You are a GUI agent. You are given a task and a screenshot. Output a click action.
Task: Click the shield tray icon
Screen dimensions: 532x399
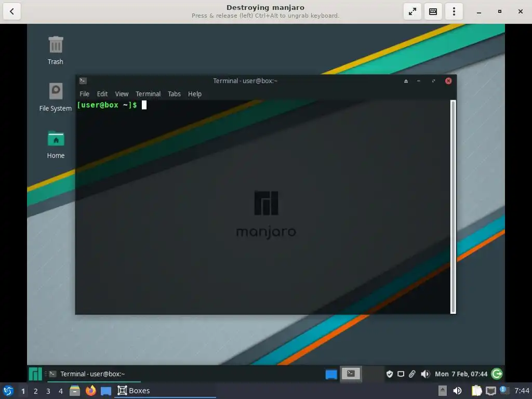pyautogui.click(x=390, y=374)
